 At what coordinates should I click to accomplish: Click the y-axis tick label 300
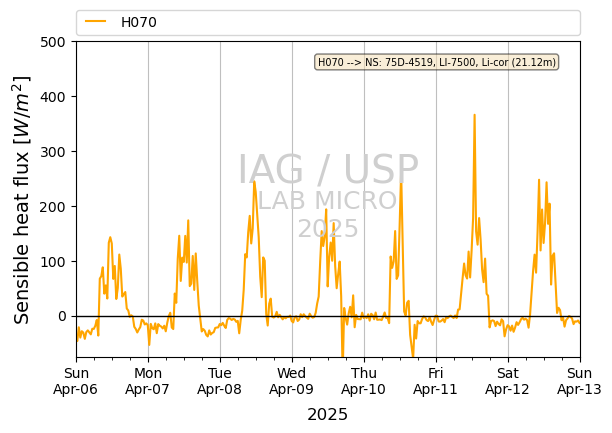[x=53, y=152]
